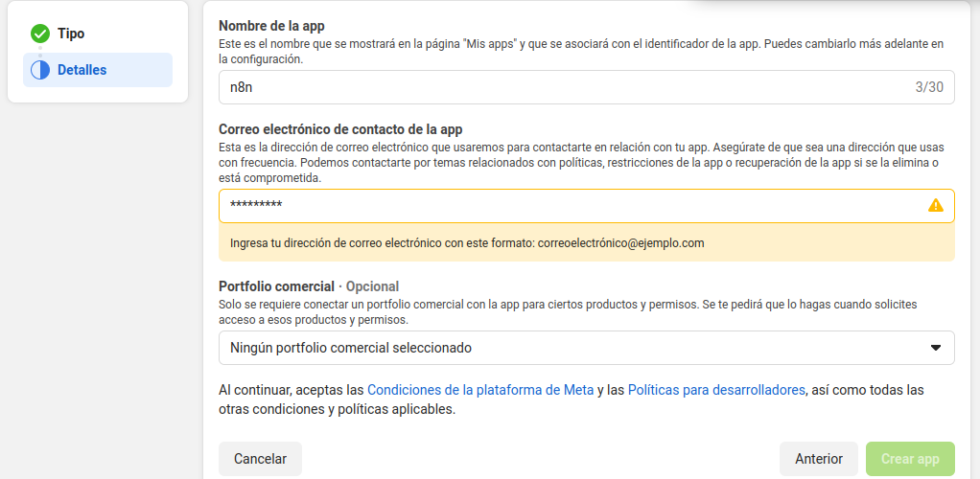Screen dimensions: 980x479
Task: Click the Crear app button
Action: 910,459
